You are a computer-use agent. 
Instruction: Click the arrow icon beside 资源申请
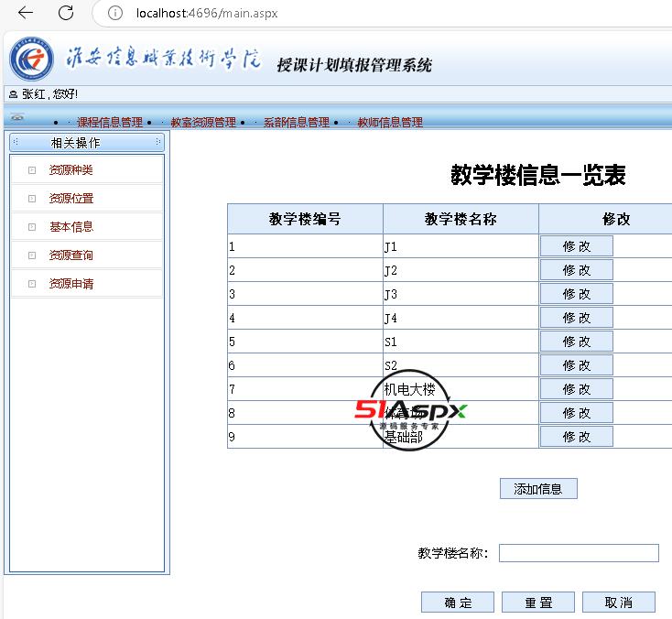click(32, 284)
